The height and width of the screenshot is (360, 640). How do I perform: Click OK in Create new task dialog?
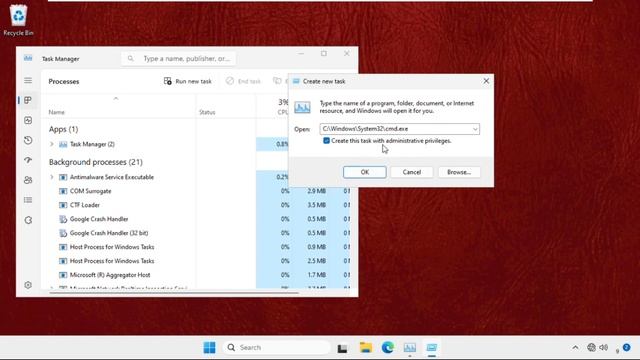[x=364, y=172]
